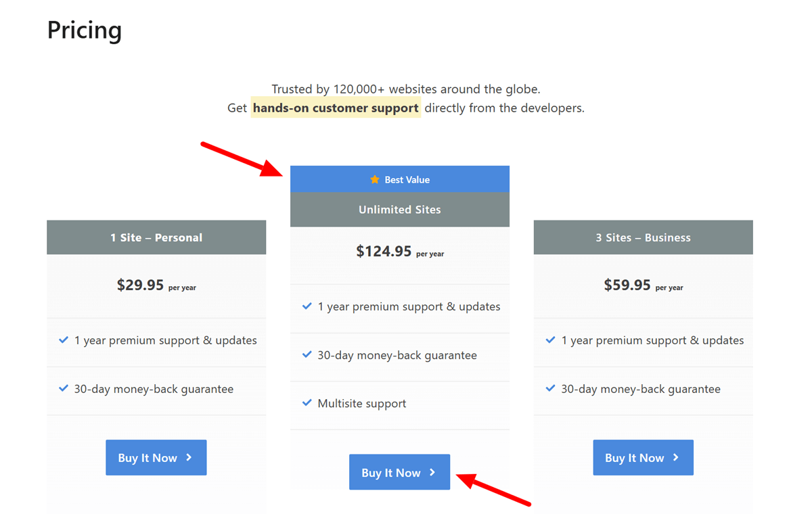Click Buy It Now for 3 Sites Business plan
This screenshot has height=514, width=812.
[643, 457]
